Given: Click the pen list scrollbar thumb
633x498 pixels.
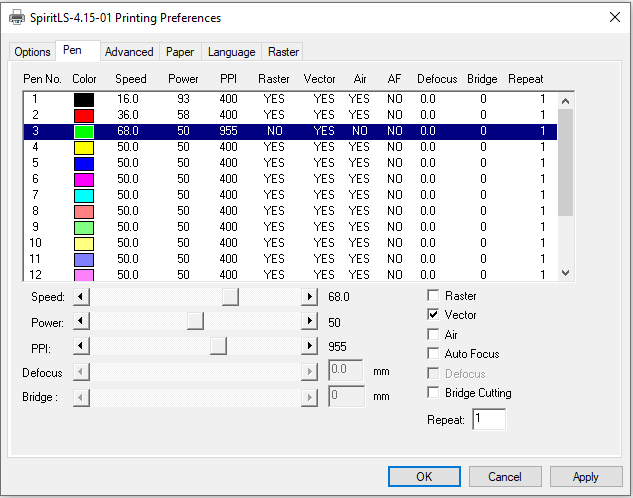Looking at the screenshot, I should tap(566, 163).
